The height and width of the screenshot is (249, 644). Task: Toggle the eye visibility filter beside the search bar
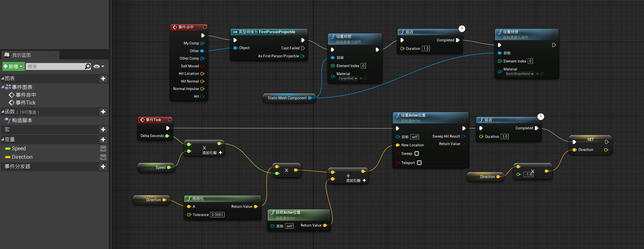click(x=96, y=66)
